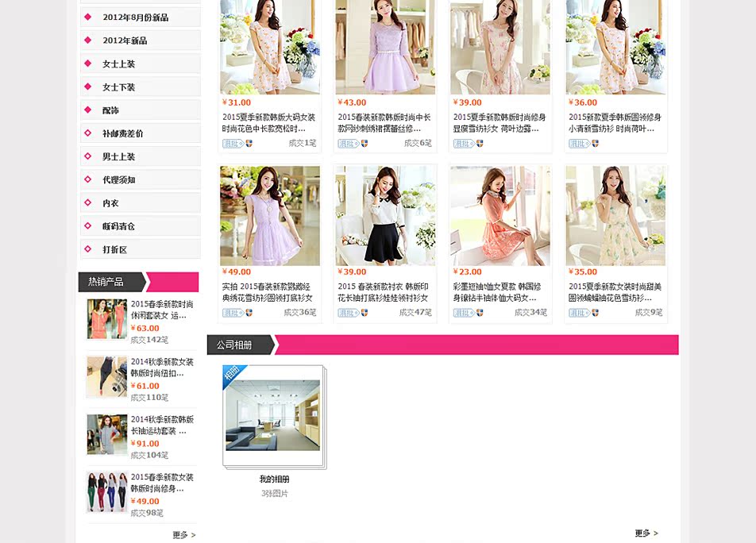The height and width of the screenshot is (543, 756).
Task: Click the shield icon under the ¥43.00 dress
Action: coord(364,144)
